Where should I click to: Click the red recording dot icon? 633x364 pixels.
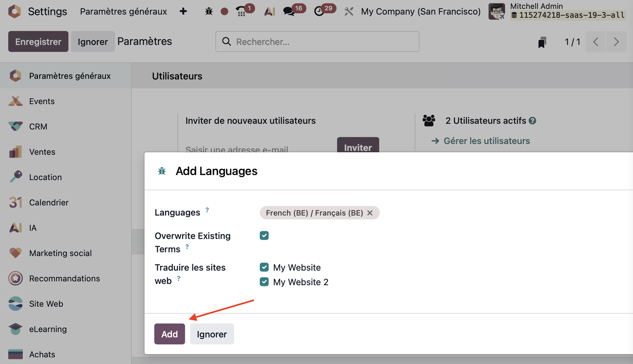[225, 12]
